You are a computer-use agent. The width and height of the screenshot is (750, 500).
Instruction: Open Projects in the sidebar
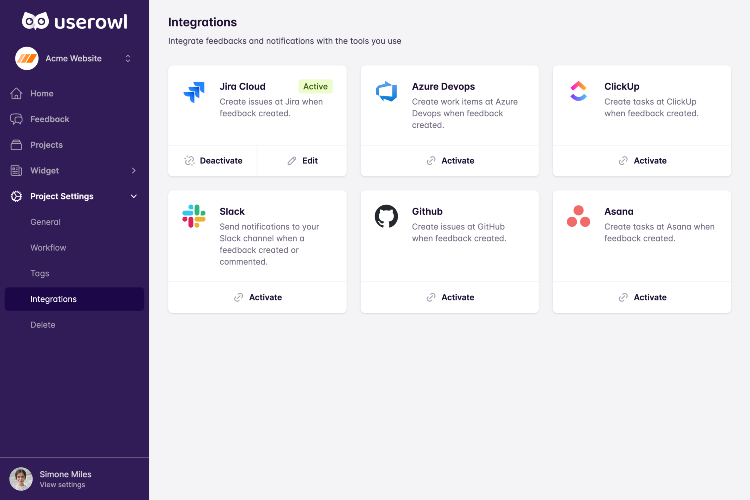tap(74, 145)
